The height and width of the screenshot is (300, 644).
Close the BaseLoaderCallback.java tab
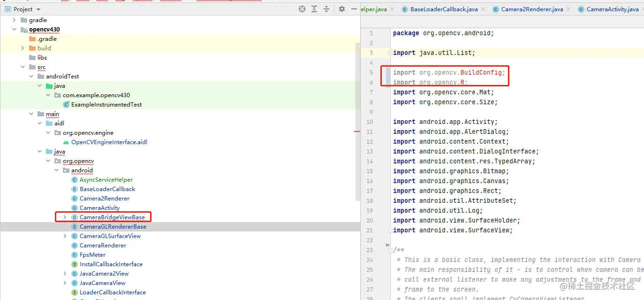[483, 9]
